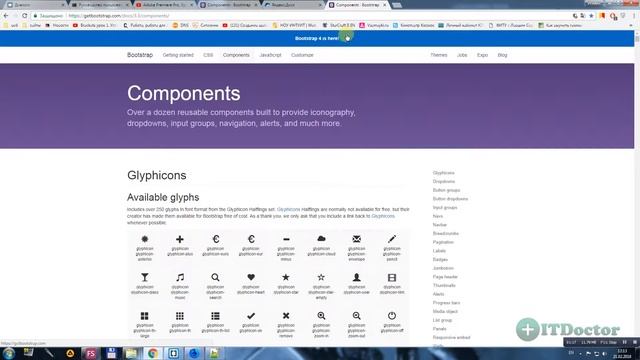
Task: Bookmark the page with the star icon
Action: tap(591, 16)
